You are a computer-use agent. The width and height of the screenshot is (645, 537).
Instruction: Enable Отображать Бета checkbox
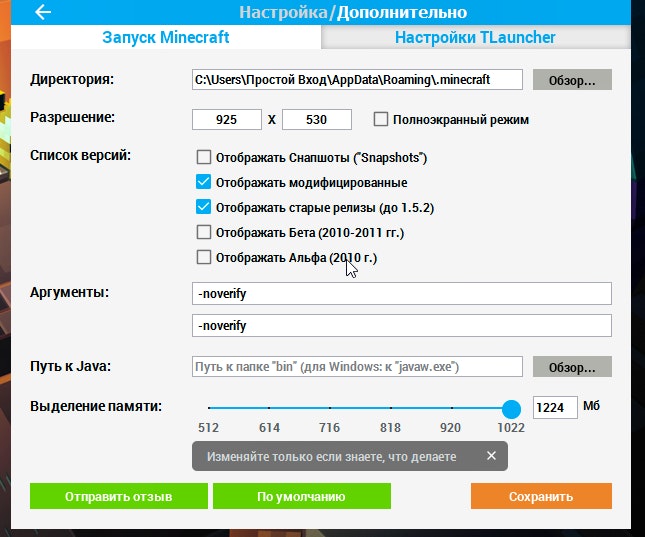click(204, 232)
